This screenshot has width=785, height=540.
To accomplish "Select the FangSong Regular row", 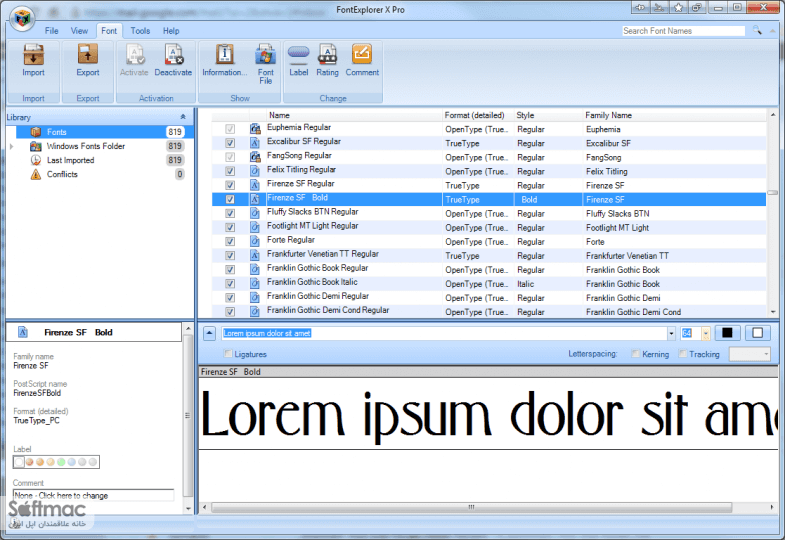I will click(x=489, y=157).
